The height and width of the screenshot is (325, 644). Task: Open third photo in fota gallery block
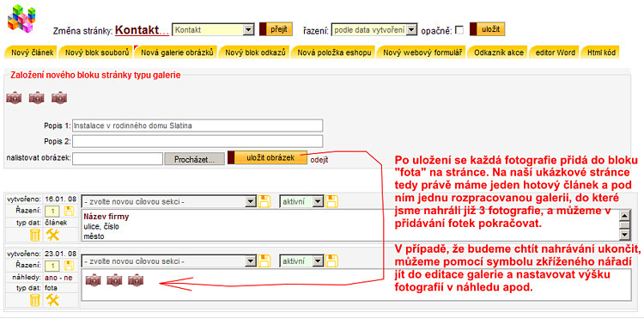(136, 280)
